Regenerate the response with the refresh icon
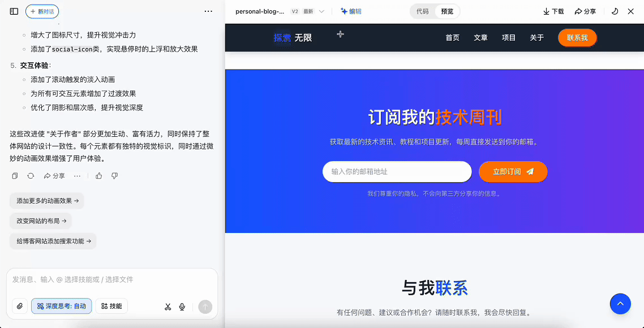The width and height of the screenshot is (644, 328). click(31, 176)
